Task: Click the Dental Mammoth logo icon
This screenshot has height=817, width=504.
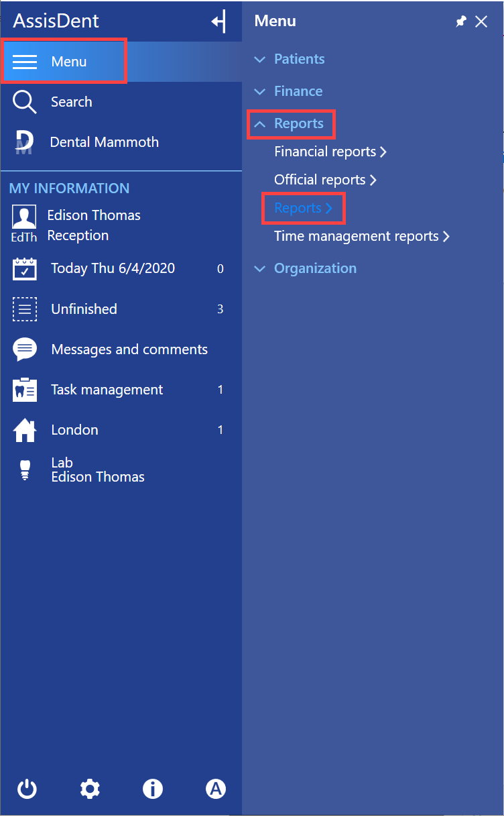Action: point(25,142)
